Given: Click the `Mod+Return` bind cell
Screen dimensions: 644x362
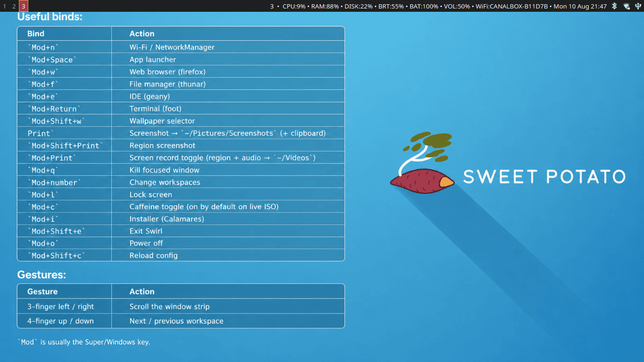Looking at the screenshot, I should (x=64, y=108).
